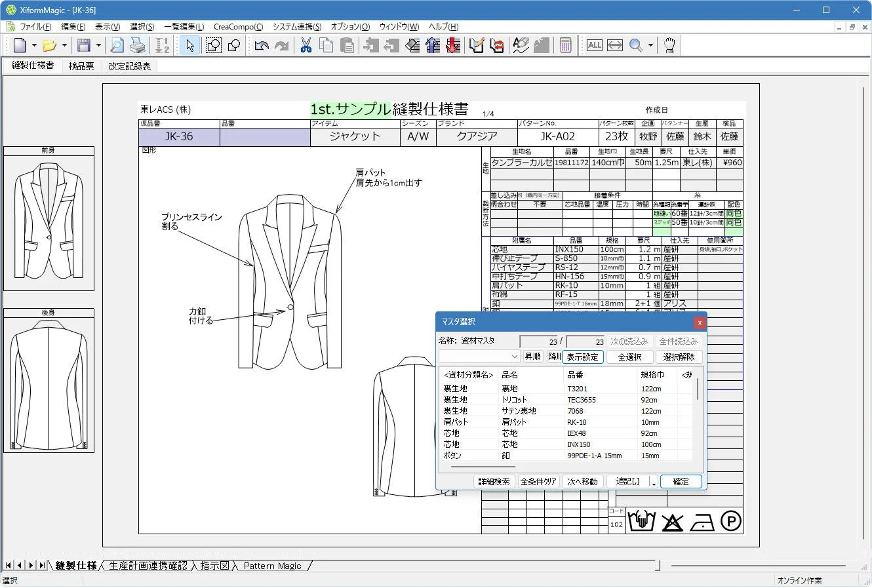The height and width of the screenshot is (588, 872).
Task: Switch to the 検品票 tab
Action: click(x=80, y=66)
